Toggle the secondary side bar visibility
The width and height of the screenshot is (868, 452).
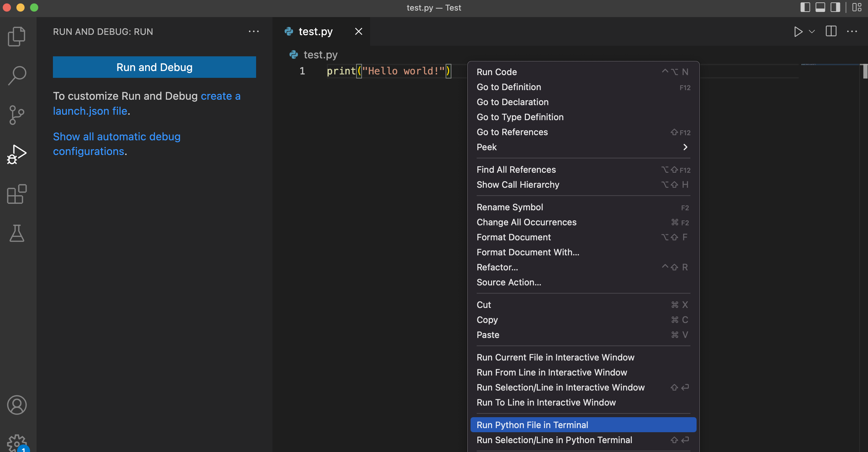coord(835,7)
